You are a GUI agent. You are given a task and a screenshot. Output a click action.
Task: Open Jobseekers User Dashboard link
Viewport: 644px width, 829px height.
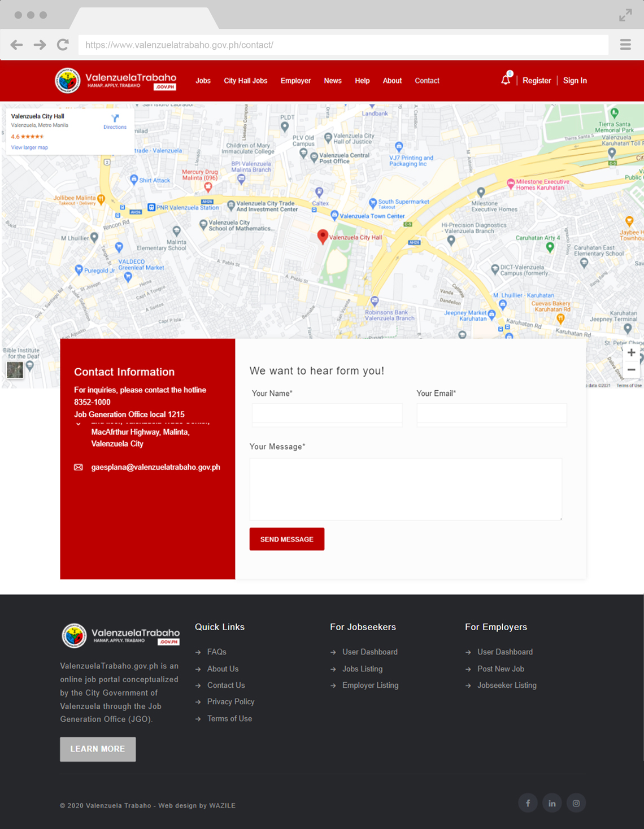370,652
